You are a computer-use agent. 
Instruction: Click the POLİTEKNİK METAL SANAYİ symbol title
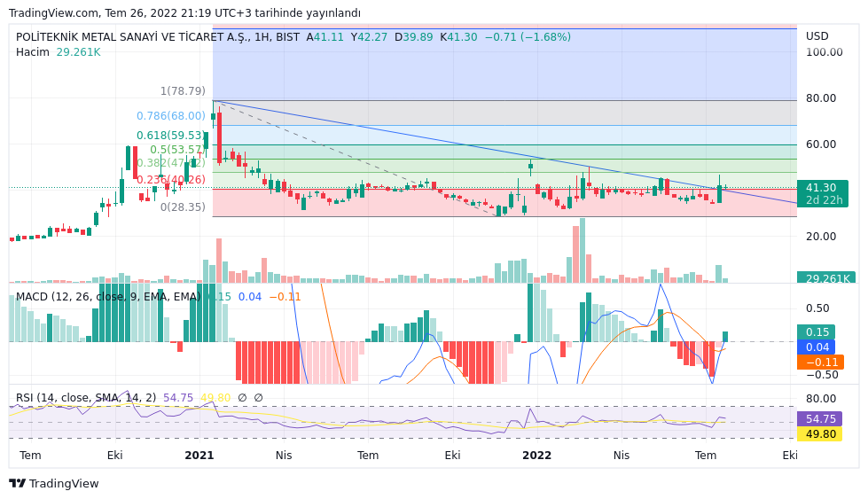point(133,37)
